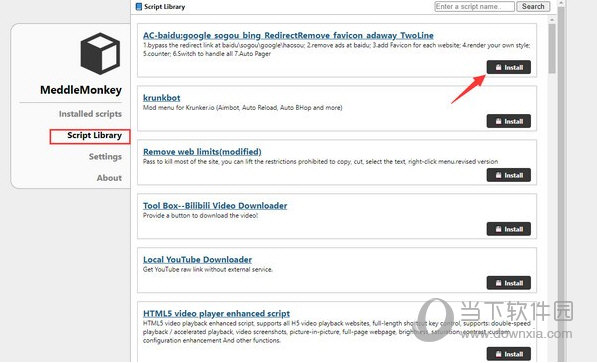
Task: Open Settings page in sidebar
Action: (105, 157)
